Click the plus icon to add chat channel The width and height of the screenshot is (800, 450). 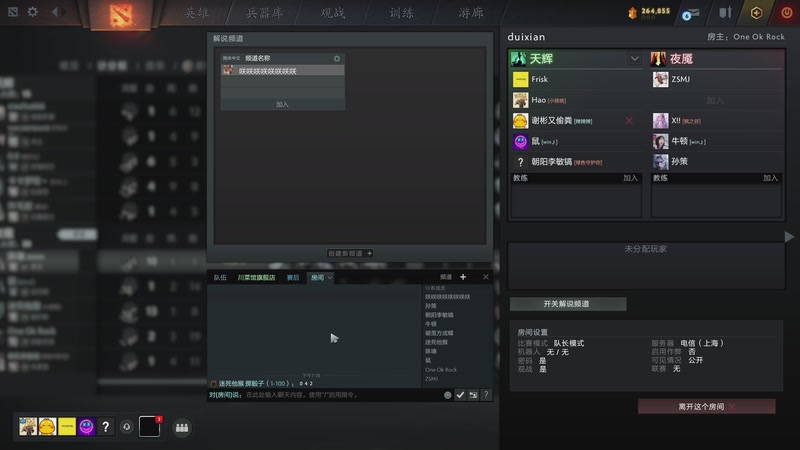click(x=463, y=277)
